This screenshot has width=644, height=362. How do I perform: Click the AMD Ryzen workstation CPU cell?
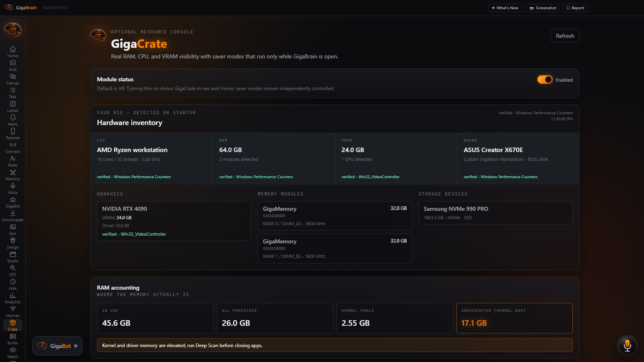click(151, 159)
